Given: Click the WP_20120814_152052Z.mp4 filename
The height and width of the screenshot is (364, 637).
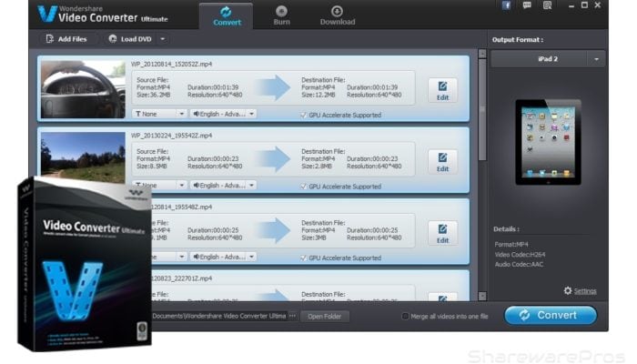Looking at the screenshot, I should coord(171,65).
